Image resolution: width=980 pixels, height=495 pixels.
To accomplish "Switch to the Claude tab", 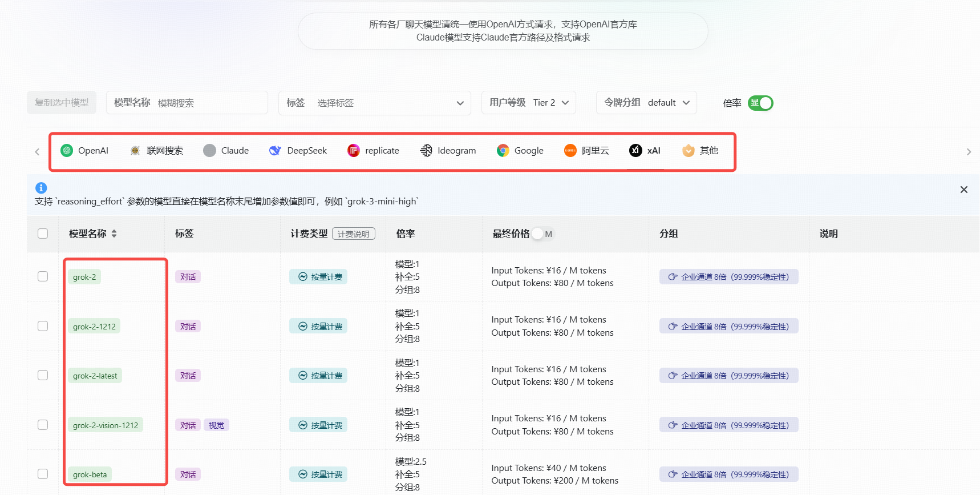I will pos(226,151).
